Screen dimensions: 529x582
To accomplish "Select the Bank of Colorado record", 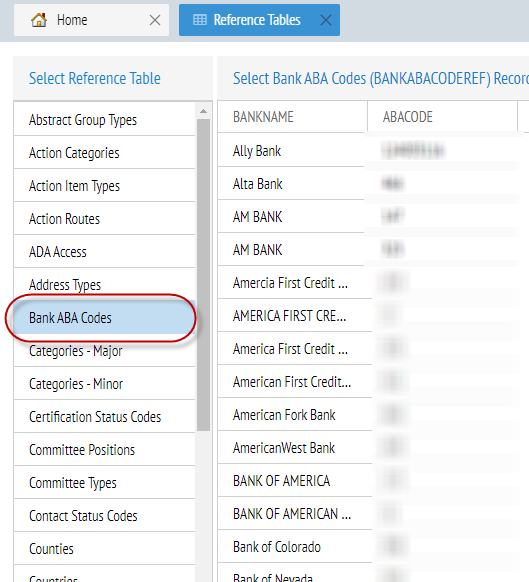I will click(373, 547).
